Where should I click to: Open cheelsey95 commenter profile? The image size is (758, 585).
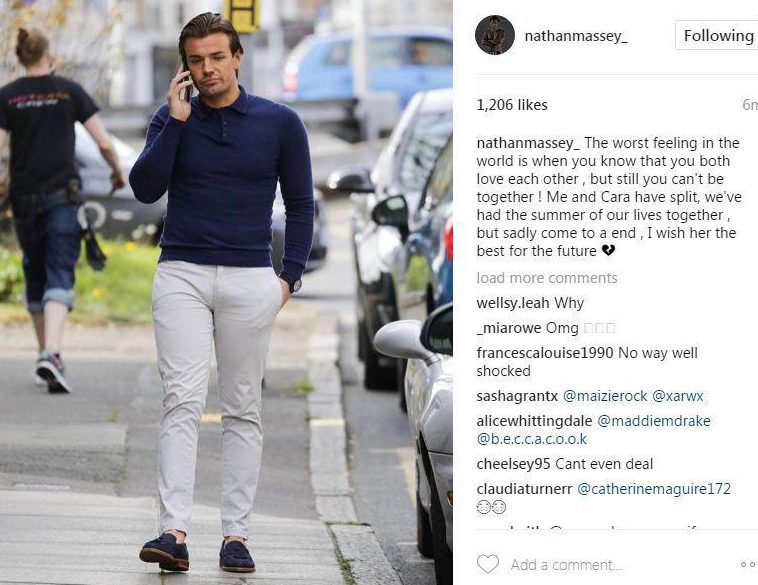(x=513, y=464)
